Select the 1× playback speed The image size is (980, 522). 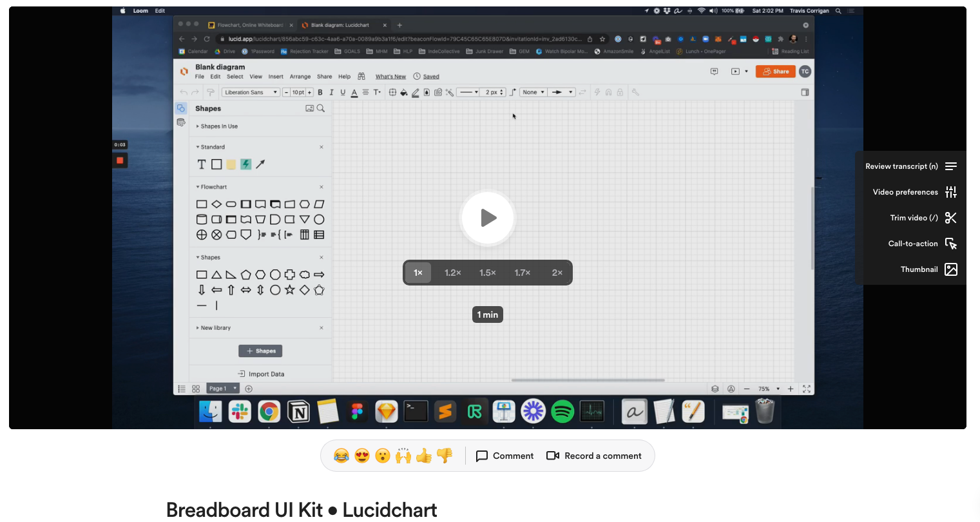(418, 273)
